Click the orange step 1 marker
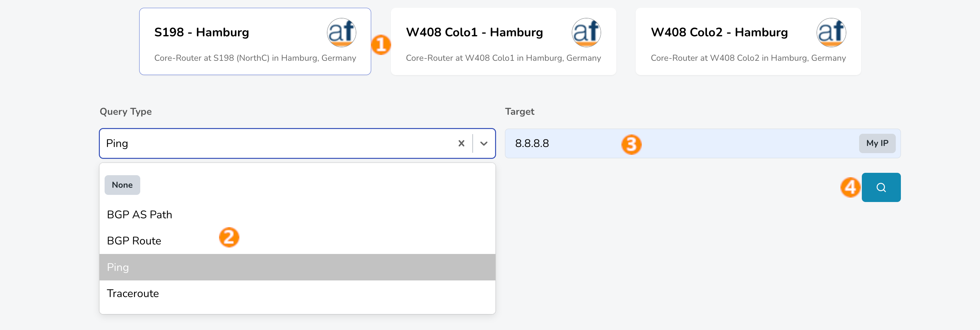Image resolution: width=980 pixels, height=330 pixels. click(x=381, y=45)
